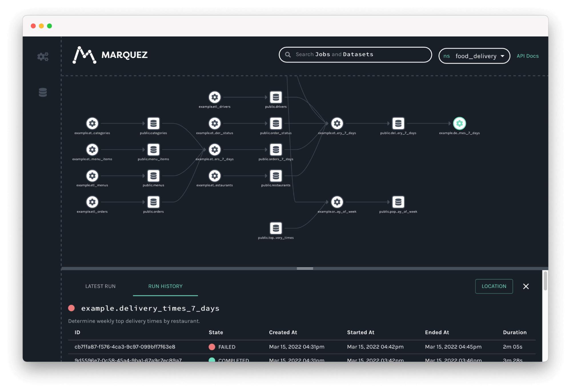Click the public.menus dataset node
The width and height of the screenshot is (571, 392).
(x=153, y=176)
